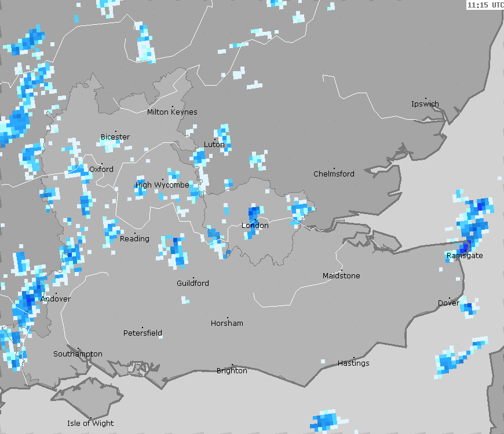Image resolution: width=504 pixels, height=434 pixels.
Task: Select the Horsham city label
Action: click(x=227, y=323)
